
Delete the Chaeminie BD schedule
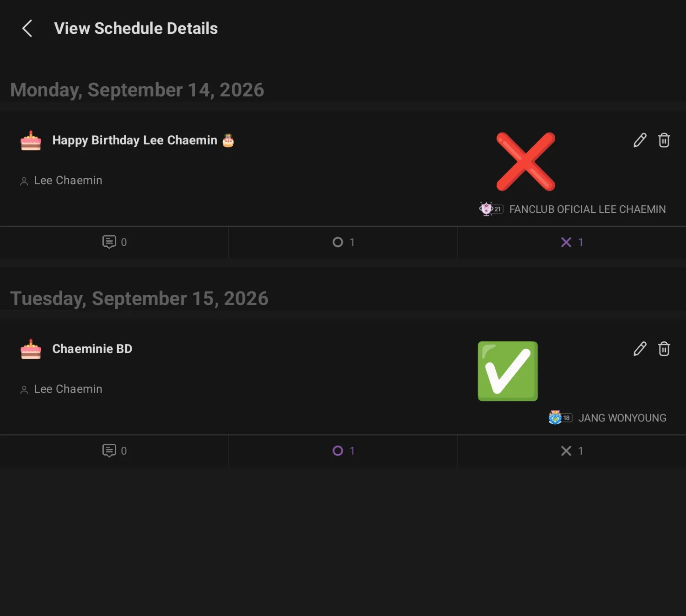664,349
